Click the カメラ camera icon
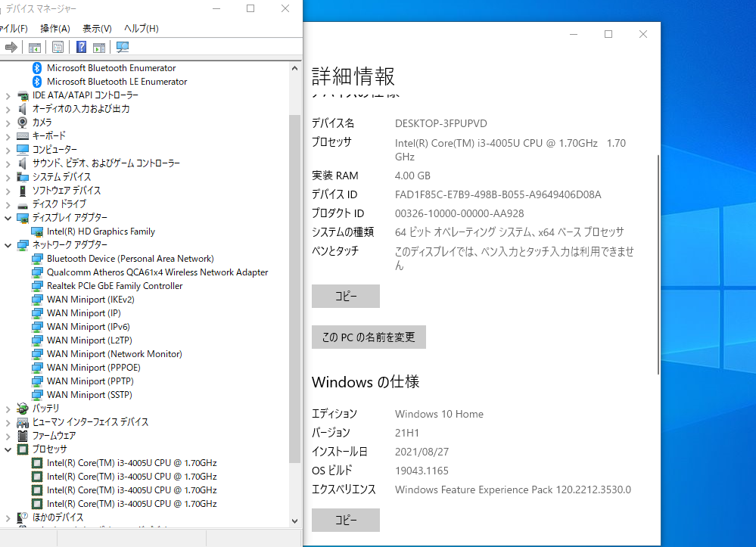The height and width of the screenshot is (547, 756). (x=23, y=123)
